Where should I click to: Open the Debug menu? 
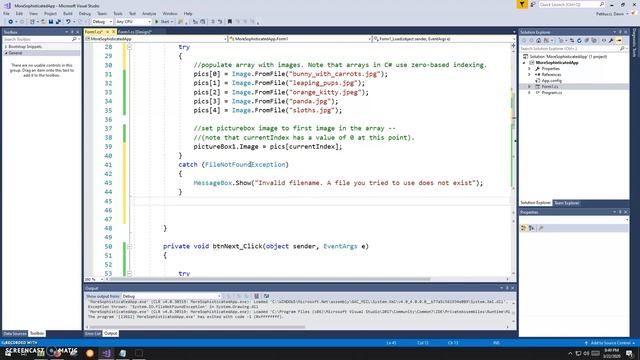(x=85, y=13)
